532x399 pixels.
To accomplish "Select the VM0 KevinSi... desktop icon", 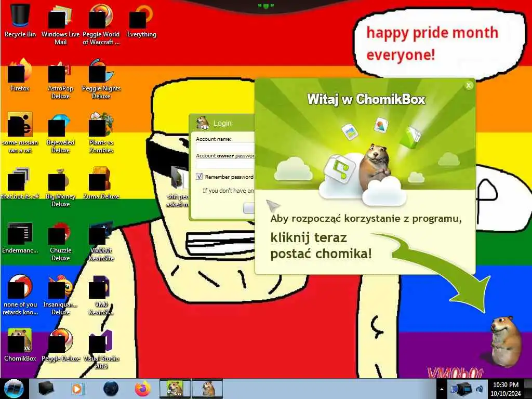I will tap(101, 295).
